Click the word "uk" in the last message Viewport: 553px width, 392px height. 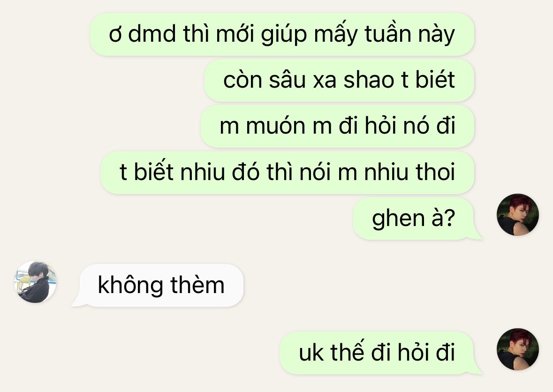311,353
